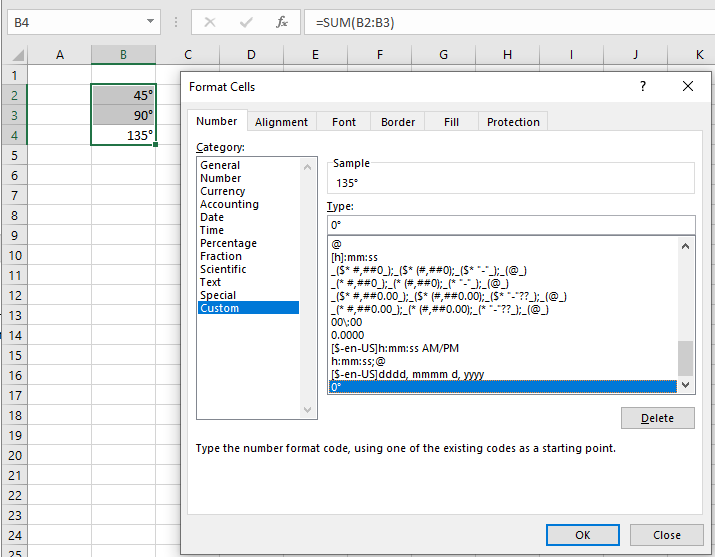Click scroll down arrow of Category list
715x557 pixels.
point(307,409)
